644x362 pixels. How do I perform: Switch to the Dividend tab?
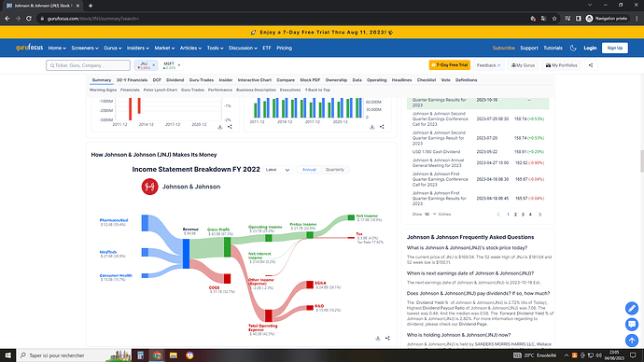tap(175, 80)
